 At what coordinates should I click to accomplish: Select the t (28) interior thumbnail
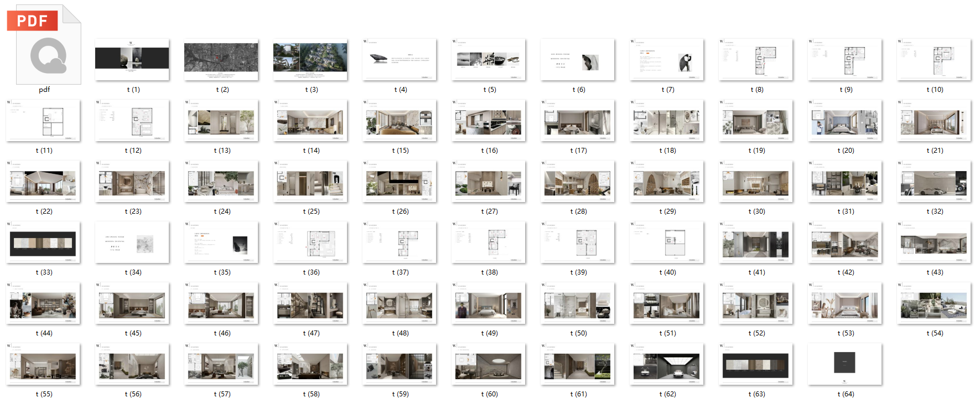coord(578,182)
